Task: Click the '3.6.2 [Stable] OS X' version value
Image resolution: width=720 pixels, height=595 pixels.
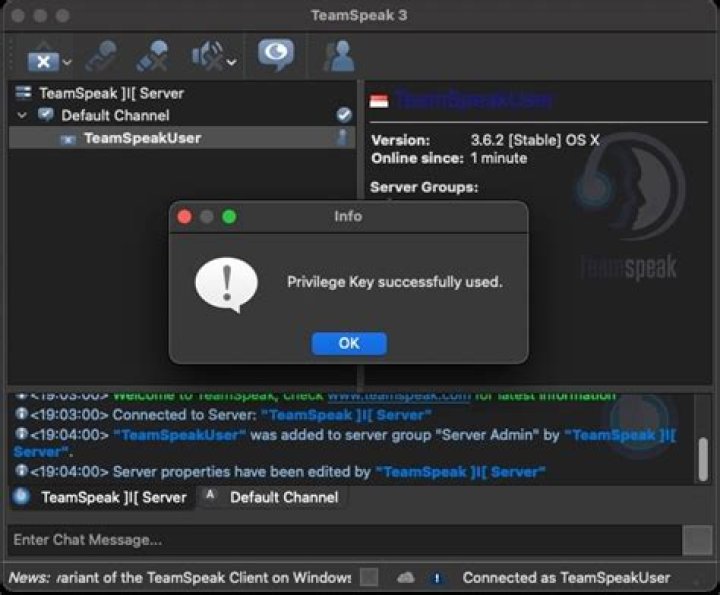Action: click(535, 140)
